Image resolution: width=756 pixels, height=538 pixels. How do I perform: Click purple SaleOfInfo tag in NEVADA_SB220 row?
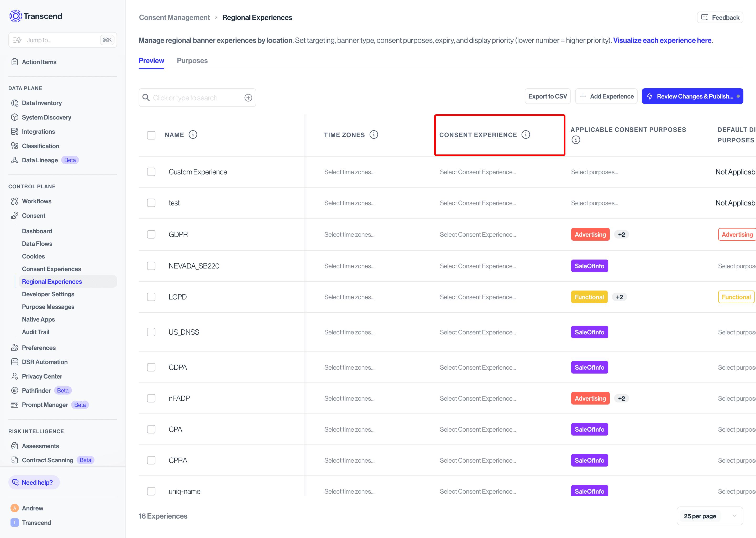(x=590, y=266)
